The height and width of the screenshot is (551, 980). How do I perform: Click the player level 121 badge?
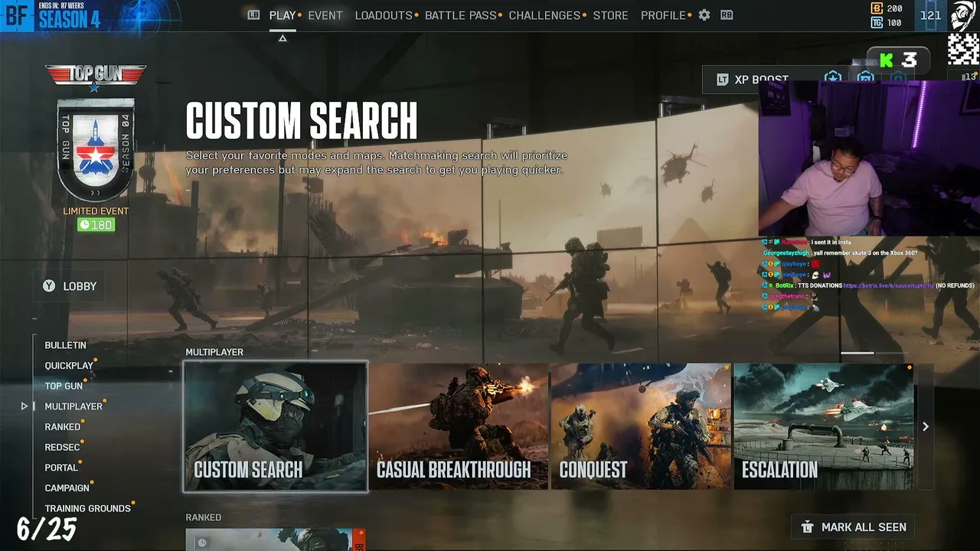pyautogui.click(x=930, y=15)
